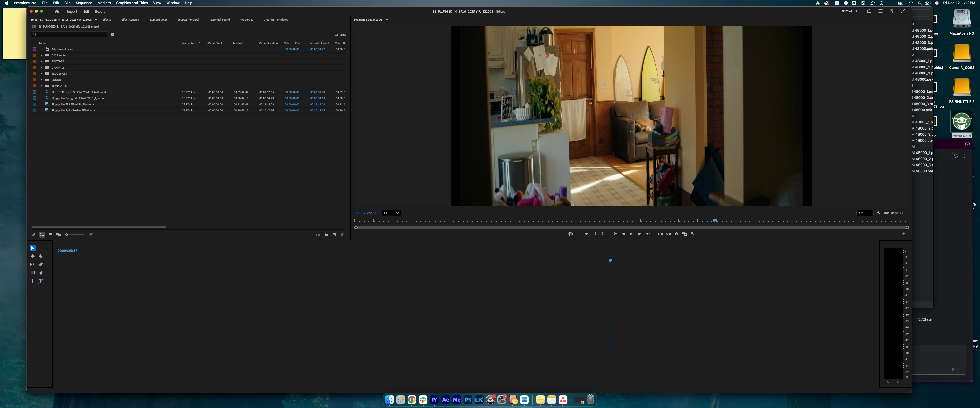Open Program monitor wrench settings

879,213
